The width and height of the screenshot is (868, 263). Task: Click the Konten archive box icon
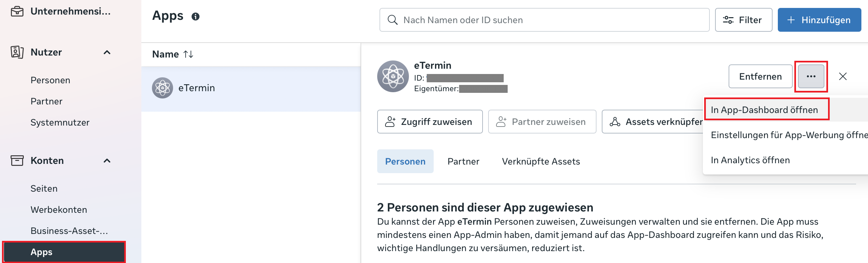coord(17,161)
